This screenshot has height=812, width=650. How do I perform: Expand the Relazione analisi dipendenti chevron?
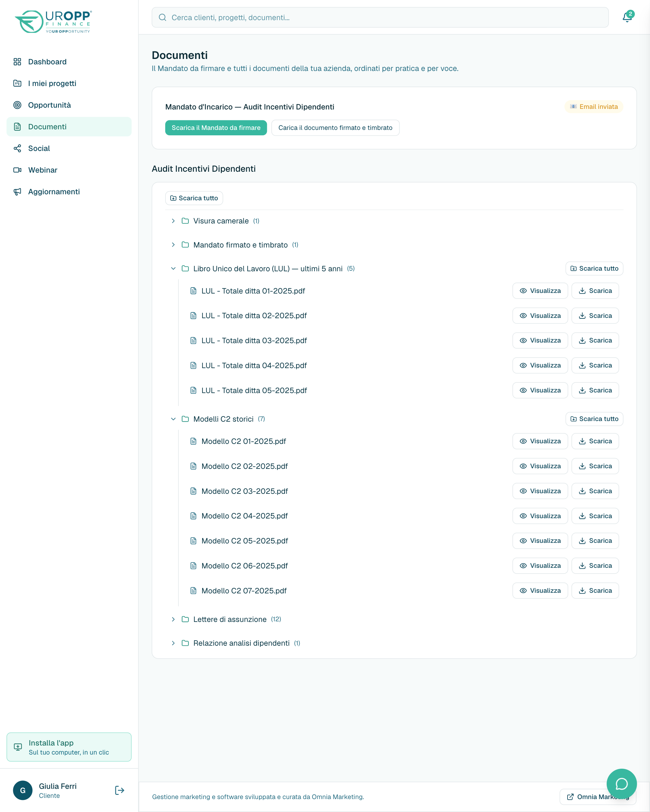173,643
